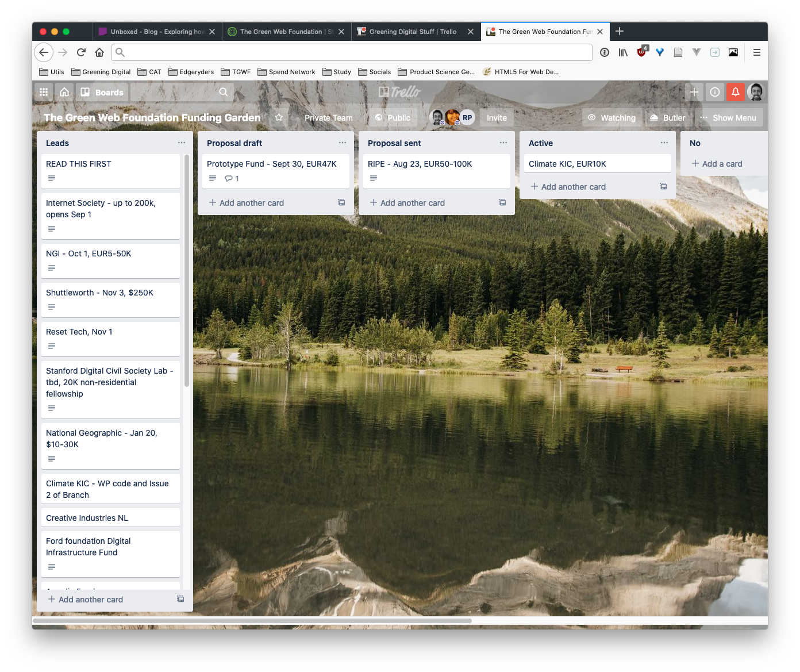Open the Trello information icon
The height and width of the screenshot is (672, 800).
coord(715,92)
